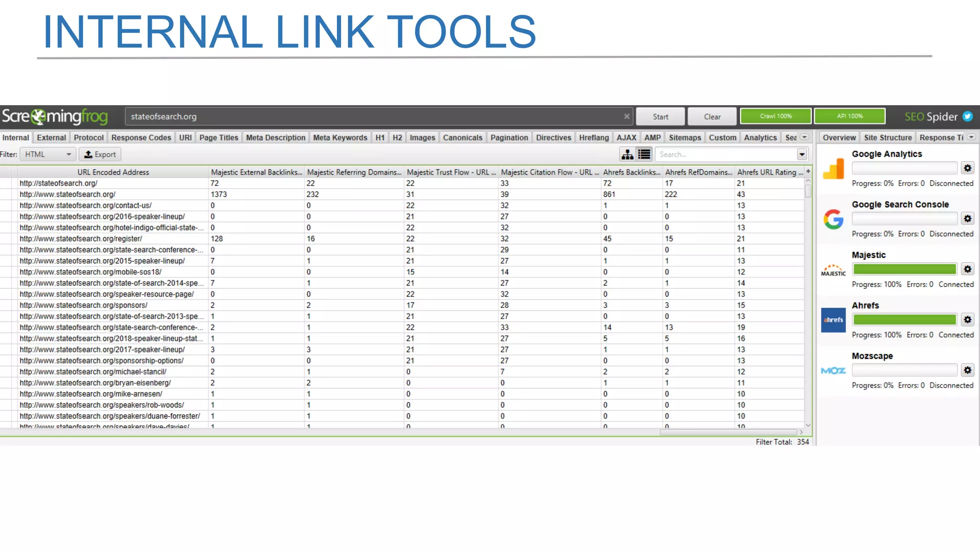The height and width of the screenshot is (551, 980).
Task: Open Google Search Console settings gear
Action: point(968,219)
